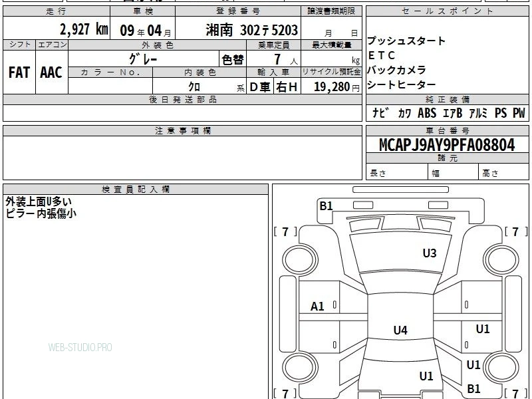Click the 高さ height field
532x399 pixels.
503,173
